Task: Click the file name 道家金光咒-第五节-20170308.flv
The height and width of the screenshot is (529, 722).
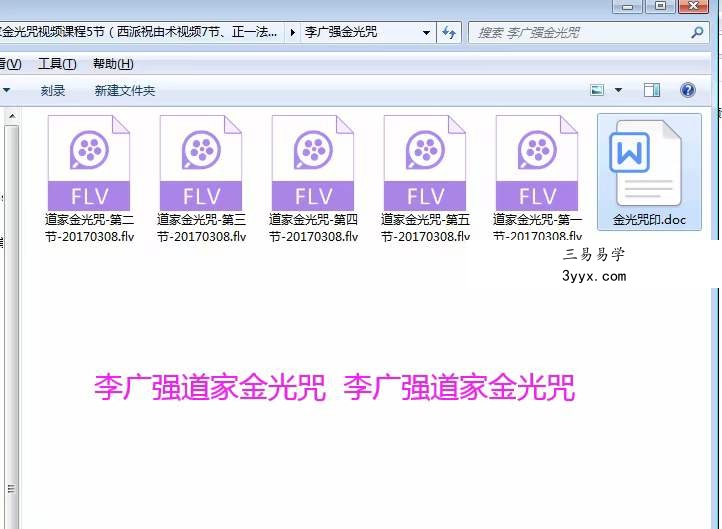Action: click(425, 228)
